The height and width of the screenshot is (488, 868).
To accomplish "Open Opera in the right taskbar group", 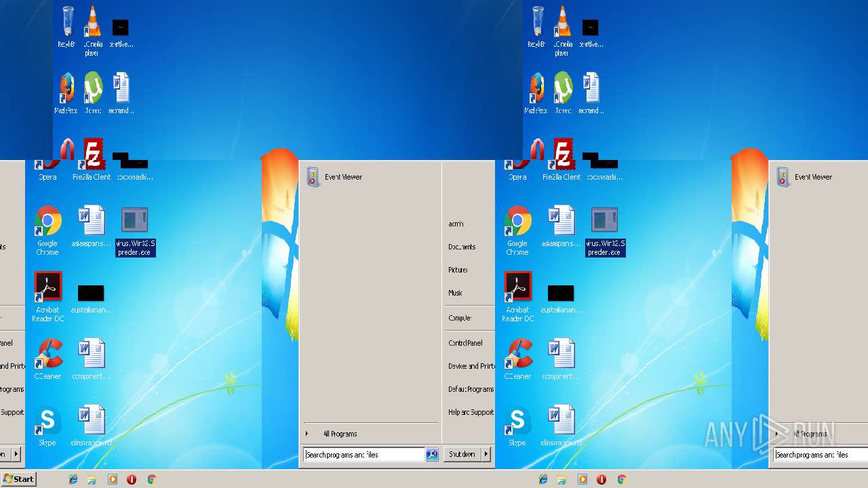I will [x=601, y=479].
